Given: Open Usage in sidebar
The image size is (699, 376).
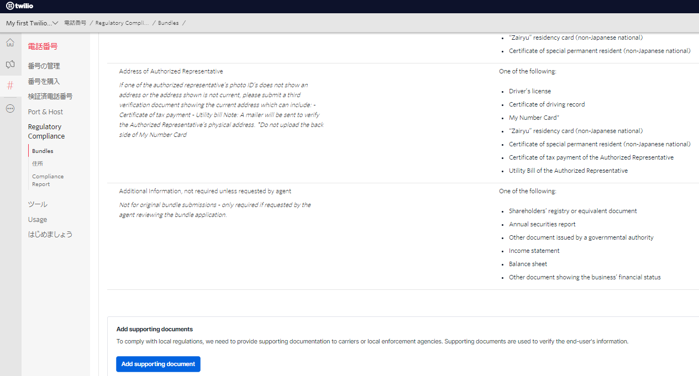Looking at the screenshot, I should [x=37, y=219].
